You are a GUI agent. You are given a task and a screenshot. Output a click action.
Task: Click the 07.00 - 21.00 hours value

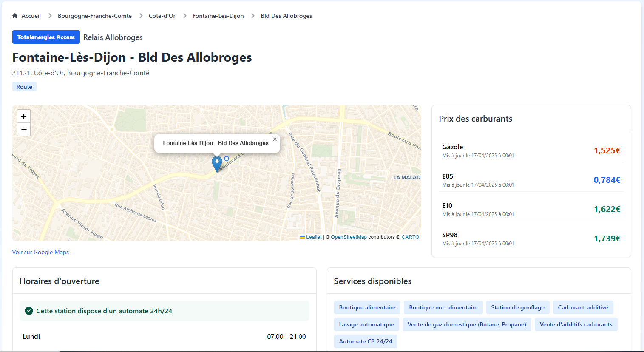[287, 336]
